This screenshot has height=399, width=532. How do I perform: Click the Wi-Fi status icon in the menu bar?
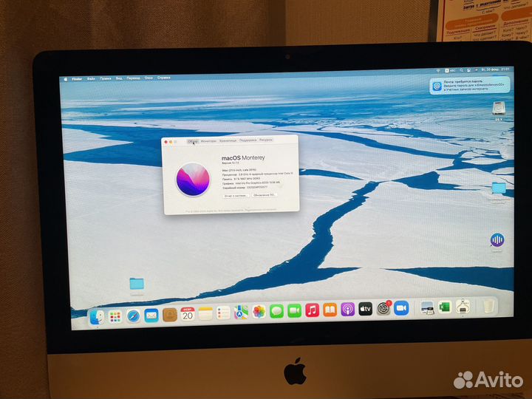[438, 71]
